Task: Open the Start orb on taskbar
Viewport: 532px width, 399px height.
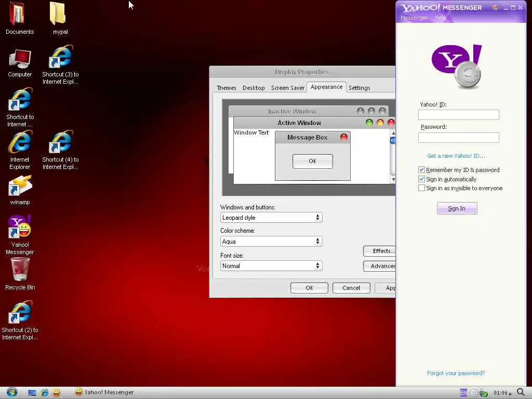Action: [x=12, y=392]
